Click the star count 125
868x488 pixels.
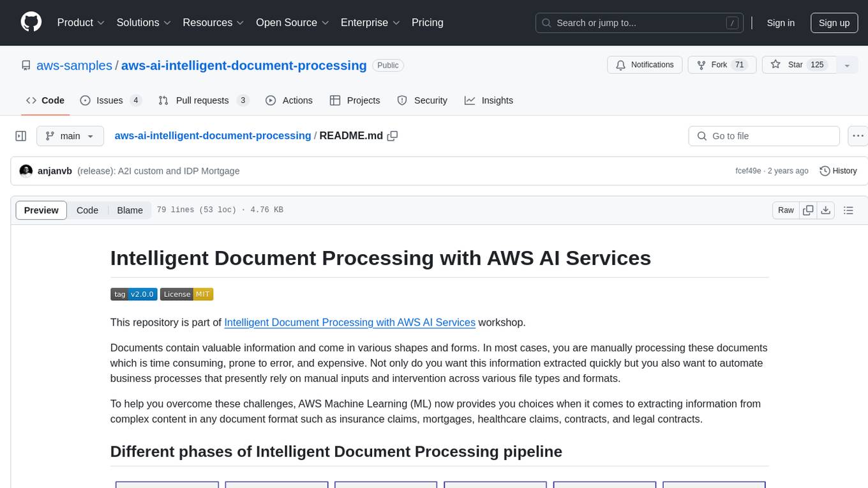click(817, 65)
